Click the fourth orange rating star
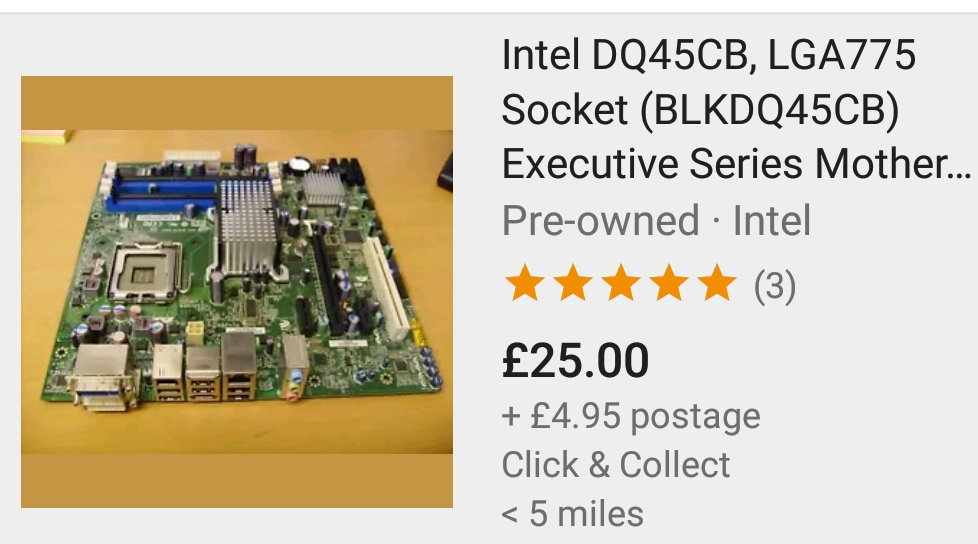Screen dimensions: 978x544 tap(669, 285)
